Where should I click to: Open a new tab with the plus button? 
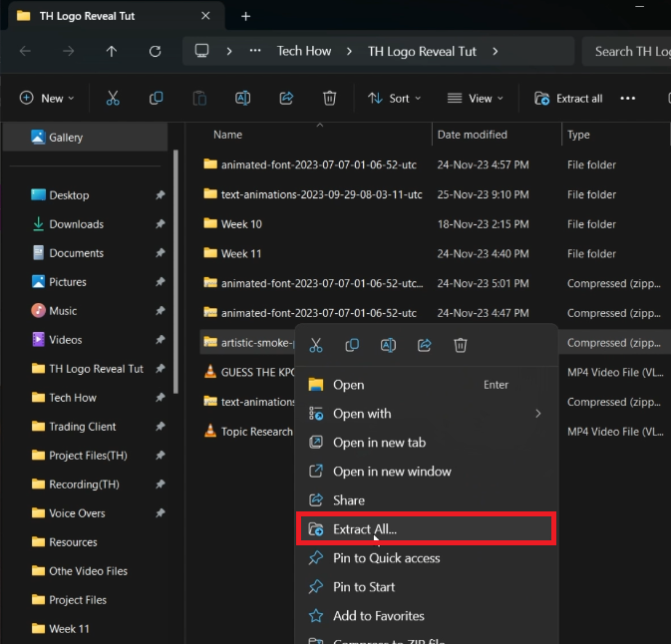tap(245, 16)
